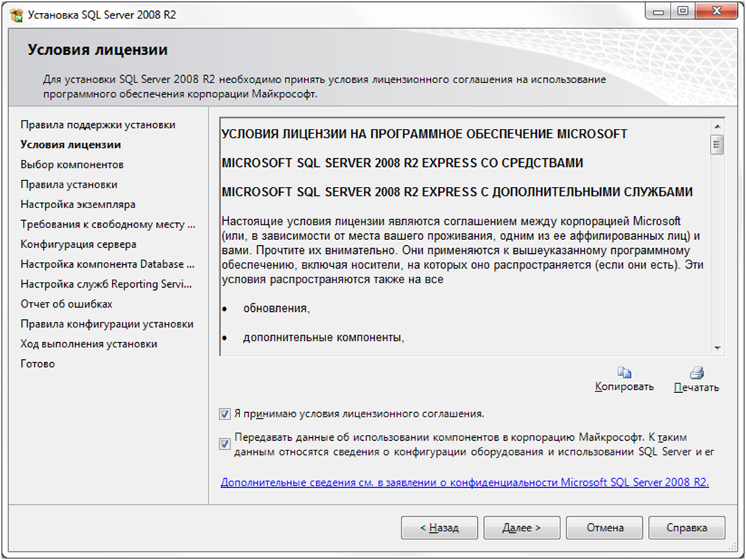Select the Конфигурация сервера step
The image size is (746, 560).
79,244
